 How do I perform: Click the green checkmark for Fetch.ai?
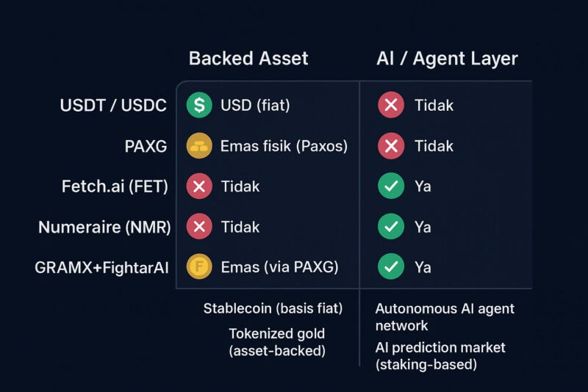click(390, 186)
